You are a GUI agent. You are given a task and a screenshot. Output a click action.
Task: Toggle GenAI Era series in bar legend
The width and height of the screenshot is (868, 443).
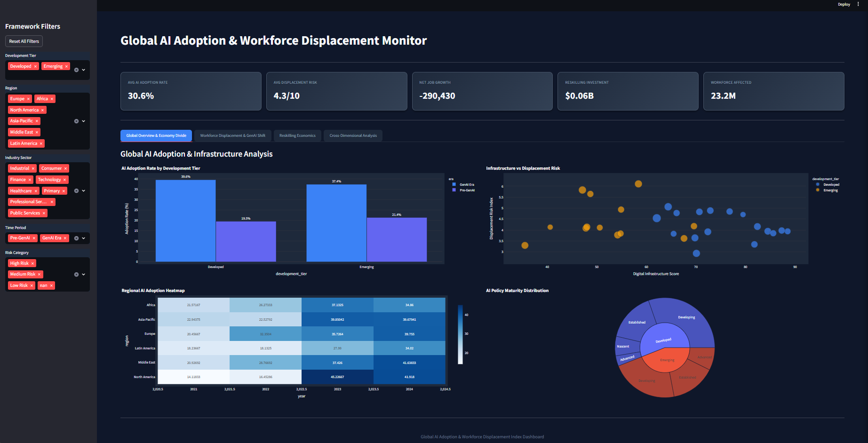[x=463, y=185]
